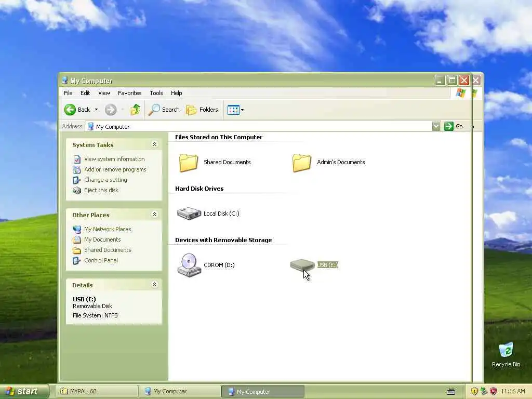Click the grayed Forward arrow button

(x=111, y=110)
